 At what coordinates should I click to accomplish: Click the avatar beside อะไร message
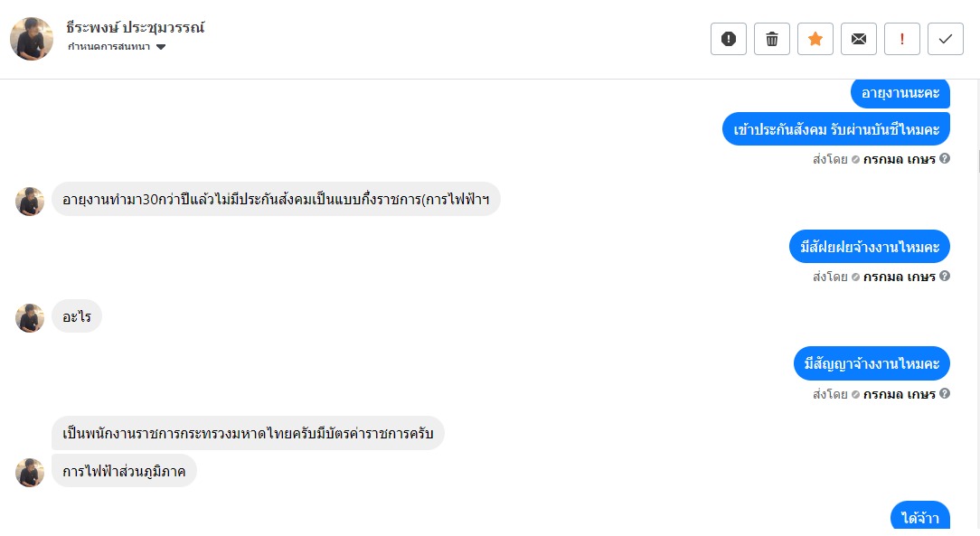pyautogui.click(x=30, y=318)
